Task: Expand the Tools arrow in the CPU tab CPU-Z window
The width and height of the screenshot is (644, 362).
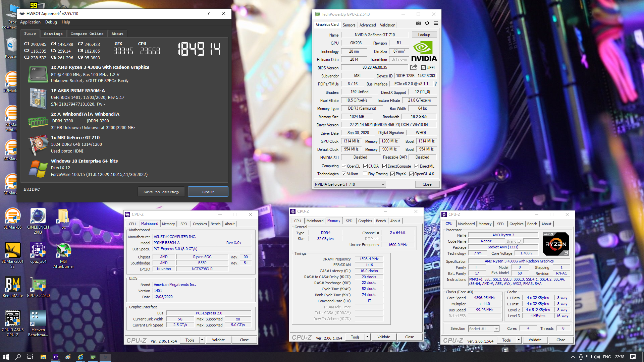Action: pyautogui.click(x=519, y=340)
